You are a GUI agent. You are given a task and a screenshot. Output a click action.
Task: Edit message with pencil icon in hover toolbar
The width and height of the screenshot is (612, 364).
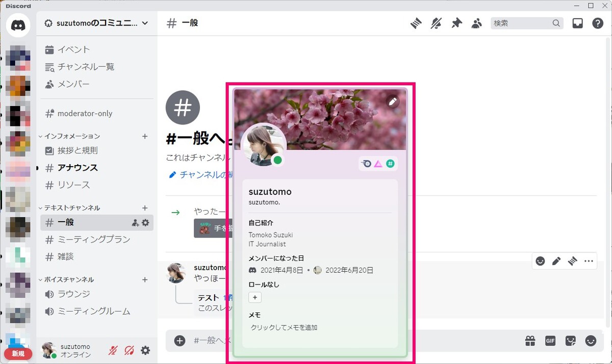coord(556,261)
